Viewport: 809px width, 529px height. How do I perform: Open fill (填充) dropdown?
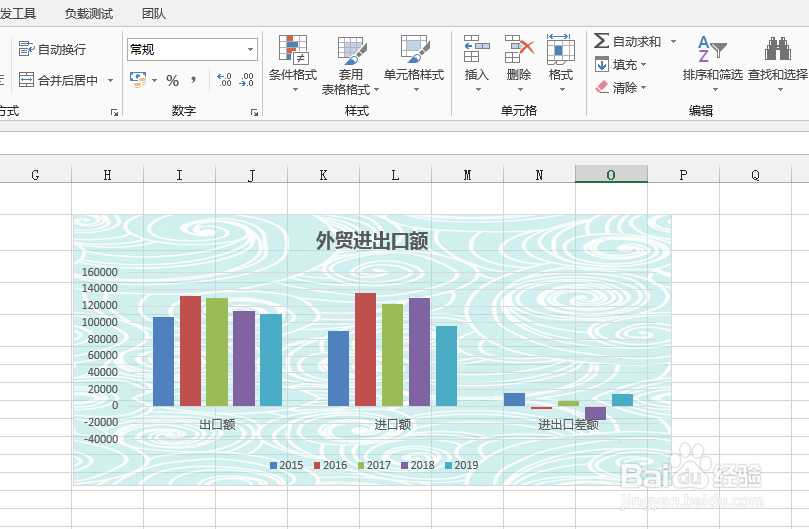tap(621, 65)
